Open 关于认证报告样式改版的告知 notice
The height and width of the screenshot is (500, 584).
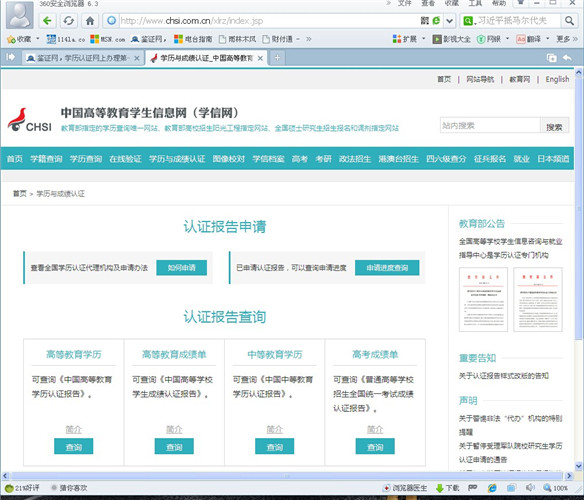pos(504,376)
